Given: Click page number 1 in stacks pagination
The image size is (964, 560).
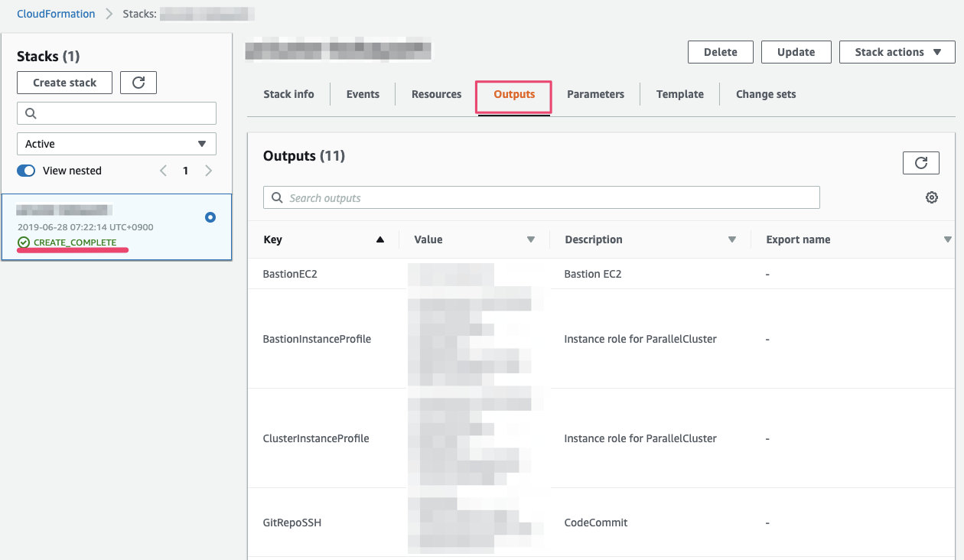Looking at the screenshot, I should click(185, 171).
